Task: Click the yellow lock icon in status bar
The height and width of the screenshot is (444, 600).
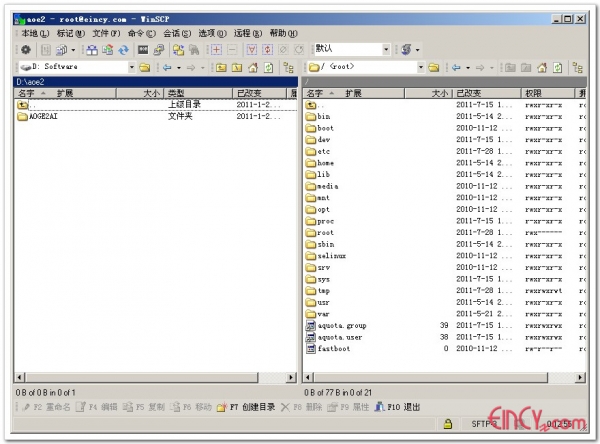Action: 448,424
